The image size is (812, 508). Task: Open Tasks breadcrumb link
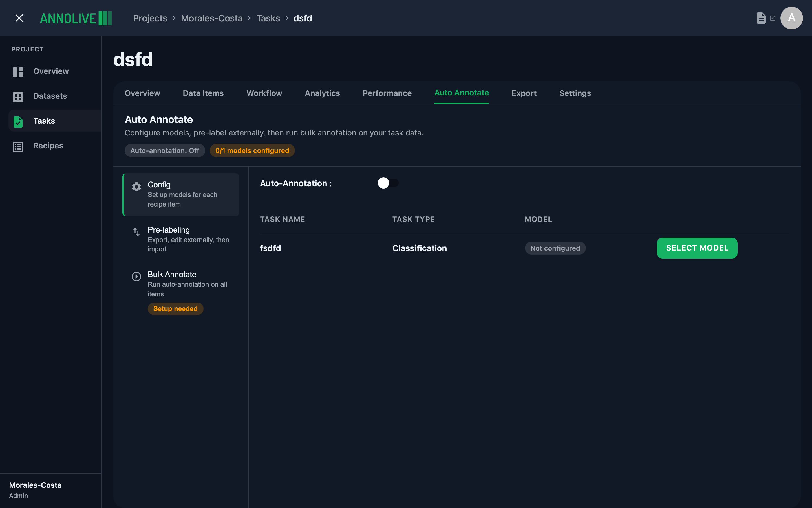[268, 18]
